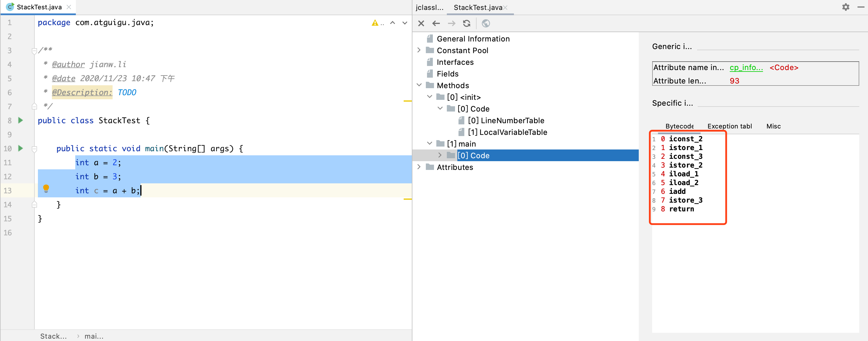868x341 pixels.
Task: Select the StackTest.java editor tab
Action: pos(39,7)
